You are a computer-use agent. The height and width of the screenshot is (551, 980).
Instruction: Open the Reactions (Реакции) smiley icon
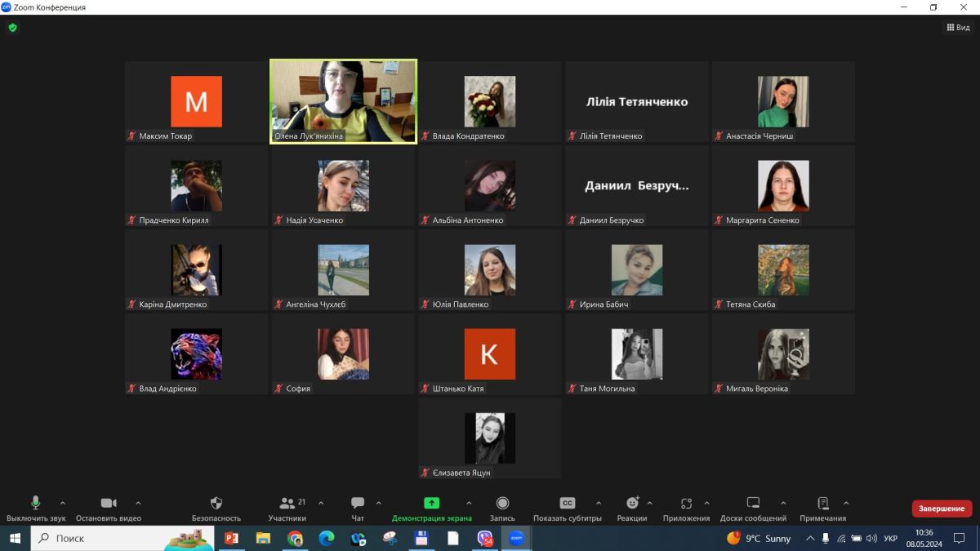[x=632, y=504]
